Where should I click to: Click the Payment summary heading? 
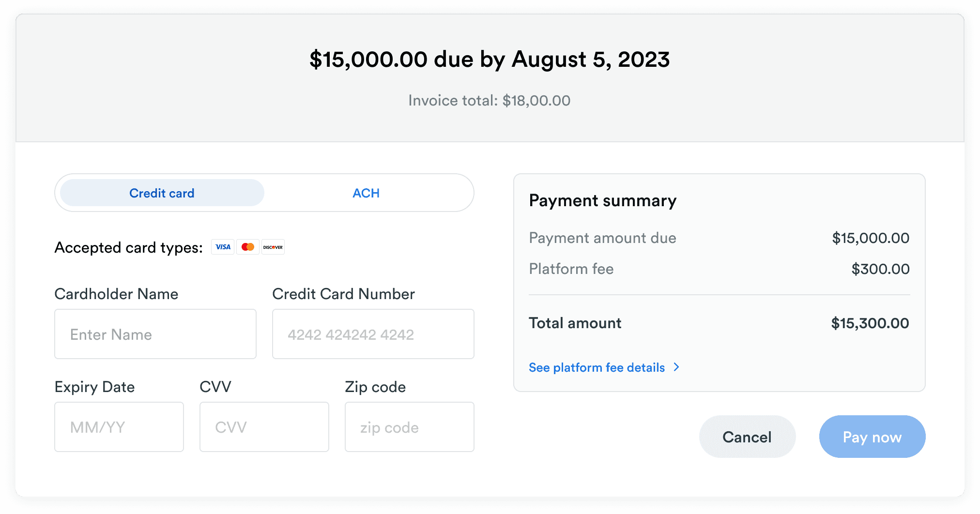[x=602, y=200]
